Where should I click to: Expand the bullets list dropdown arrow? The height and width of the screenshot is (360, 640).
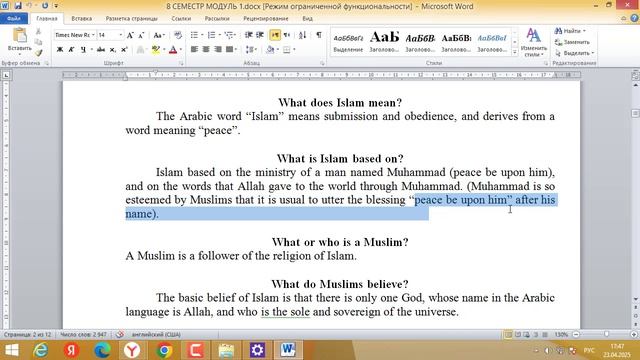click(x=202, y=36)
